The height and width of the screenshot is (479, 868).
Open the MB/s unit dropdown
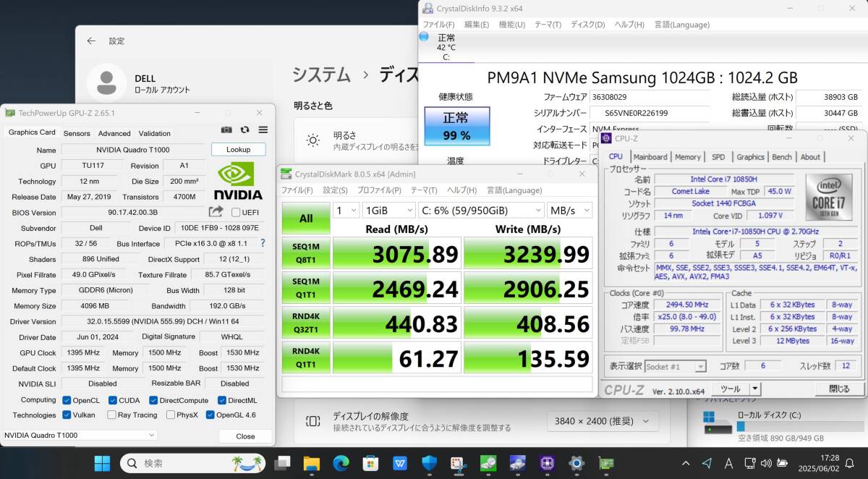click(569, 210)
